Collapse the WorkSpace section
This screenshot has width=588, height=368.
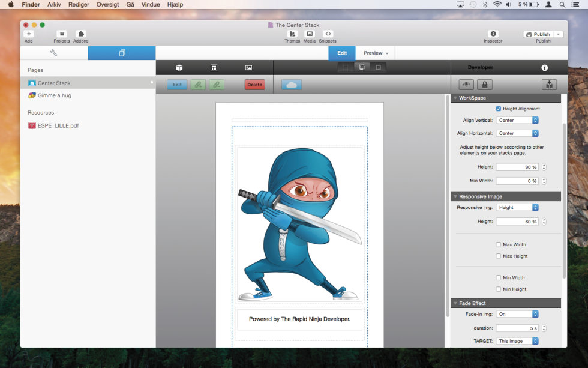tap(455, 98)
